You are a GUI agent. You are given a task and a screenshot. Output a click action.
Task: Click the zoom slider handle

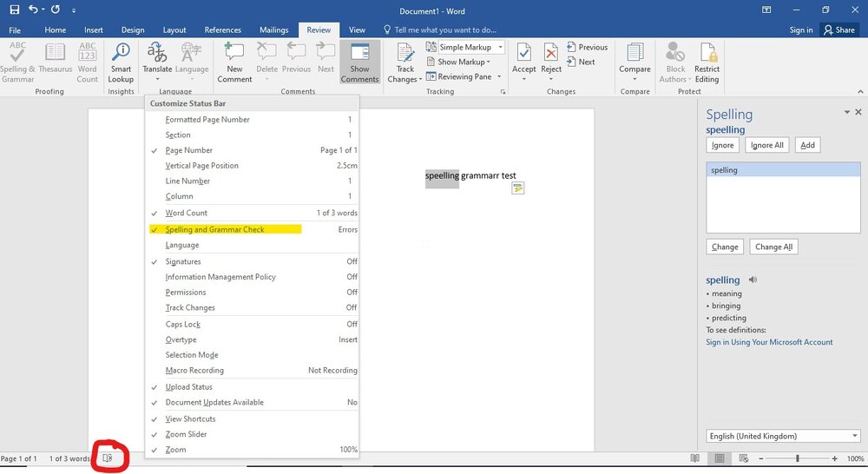[x=797, y=458]
